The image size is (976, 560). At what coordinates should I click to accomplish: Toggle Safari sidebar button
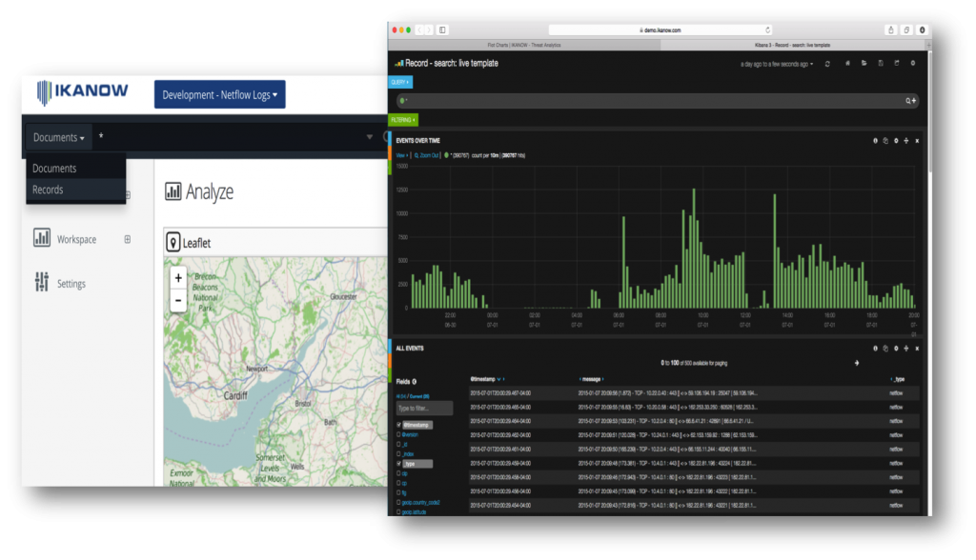pos(442,30)
